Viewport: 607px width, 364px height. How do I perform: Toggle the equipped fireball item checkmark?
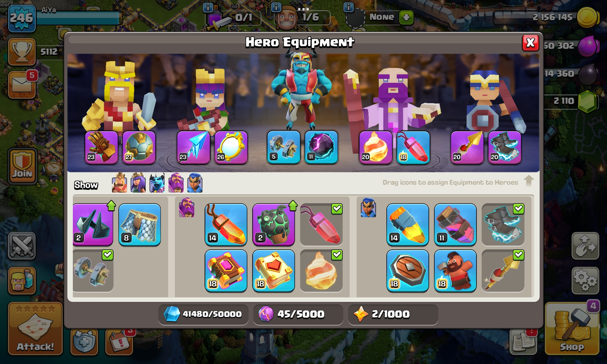[x=337, y=255]
